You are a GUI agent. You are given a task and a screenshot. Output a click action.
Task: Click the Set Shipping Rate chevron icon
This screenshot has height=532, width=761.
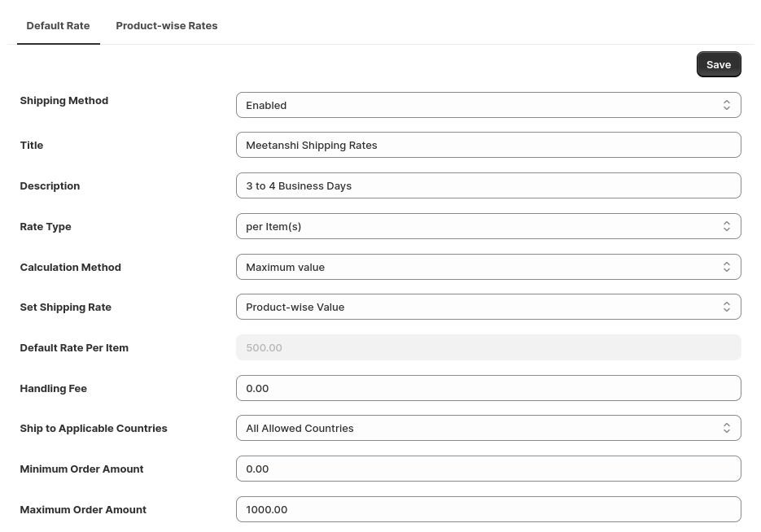pos(726,307)
